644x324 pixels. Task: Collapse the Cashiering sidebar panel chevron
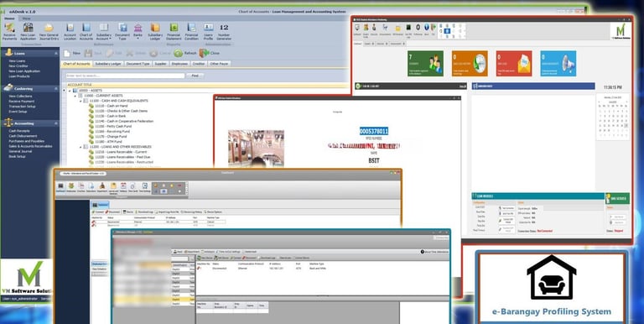(56, 88)
